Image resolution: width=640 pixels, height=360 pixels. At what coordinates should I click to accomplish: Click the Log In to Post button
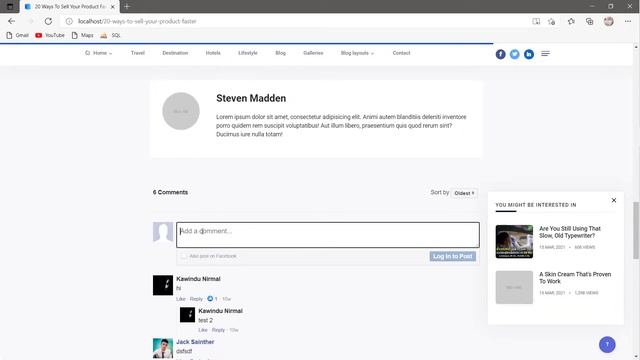tap(453, 256)
